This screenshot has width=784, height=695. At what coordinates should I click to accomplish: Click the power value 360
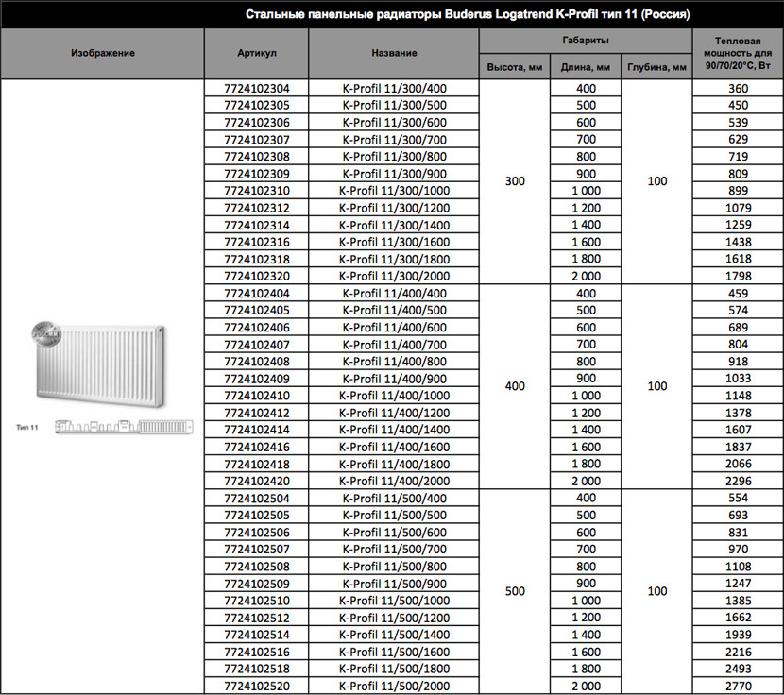click(738, 89)
